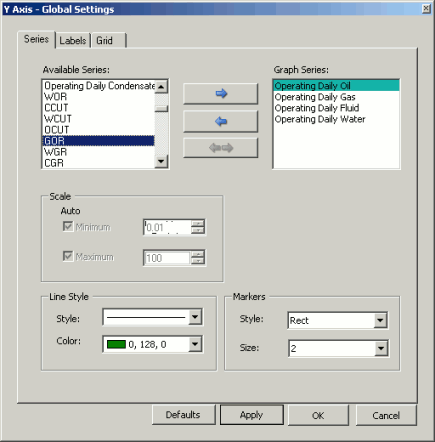The height and width of the screenshot is (442, 435).
Task: Increase the Minimum value with up spinner
Action: tap(198, 224)
